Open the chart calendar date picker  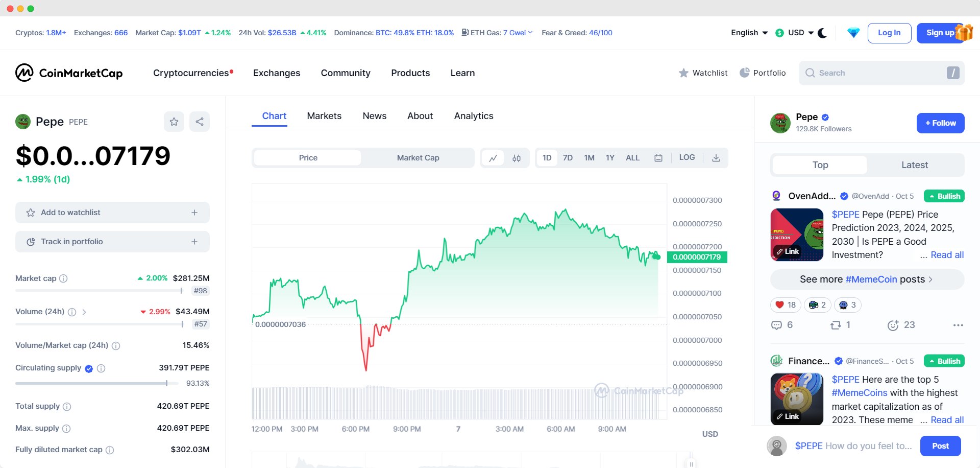pyautogui.click(x=658, y=158)
